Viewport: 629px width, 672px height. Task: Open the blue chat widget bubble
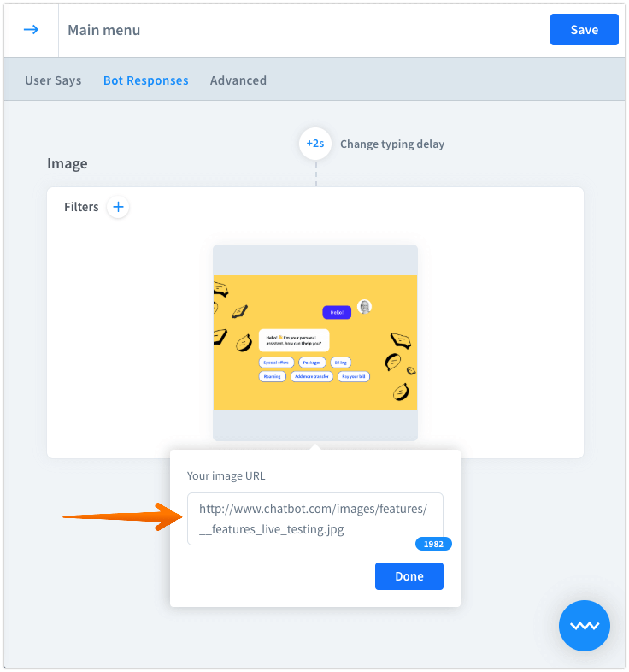584,625
